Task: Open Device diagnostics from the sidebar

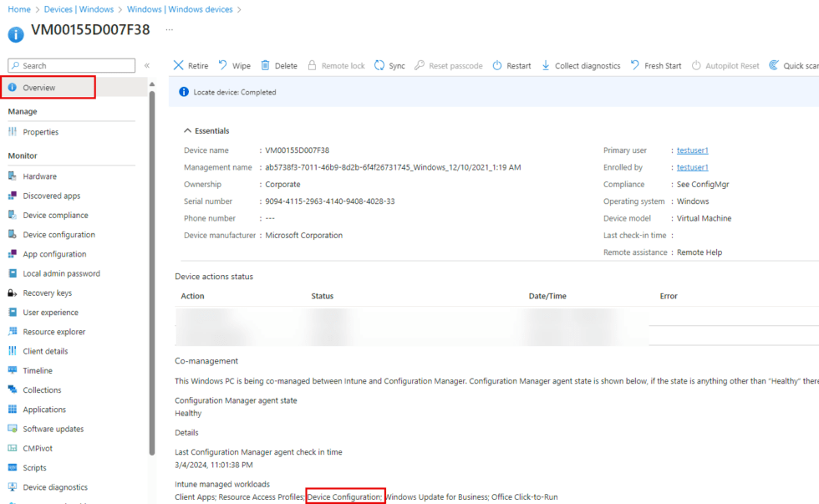Action: point(54,486)
